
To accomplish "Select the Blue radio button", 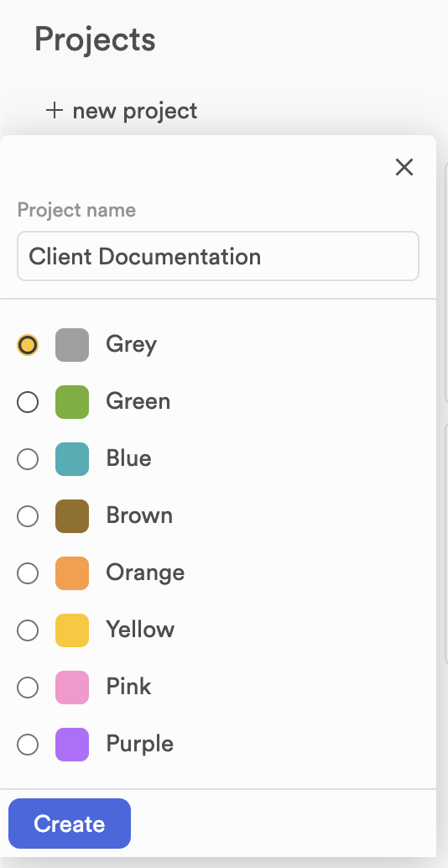I will pos(28,459).
